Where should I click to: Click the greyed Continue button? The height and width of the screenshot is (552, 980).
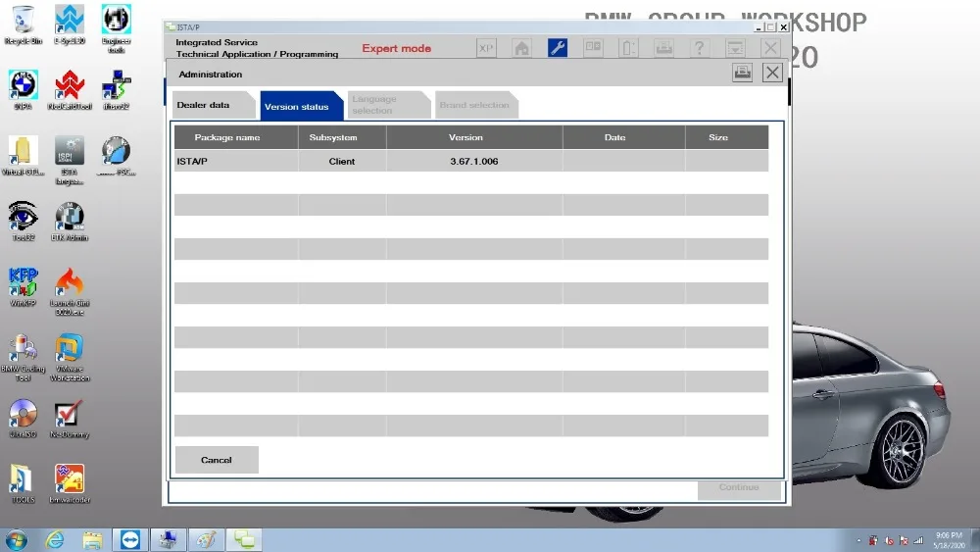coord(739,487)
